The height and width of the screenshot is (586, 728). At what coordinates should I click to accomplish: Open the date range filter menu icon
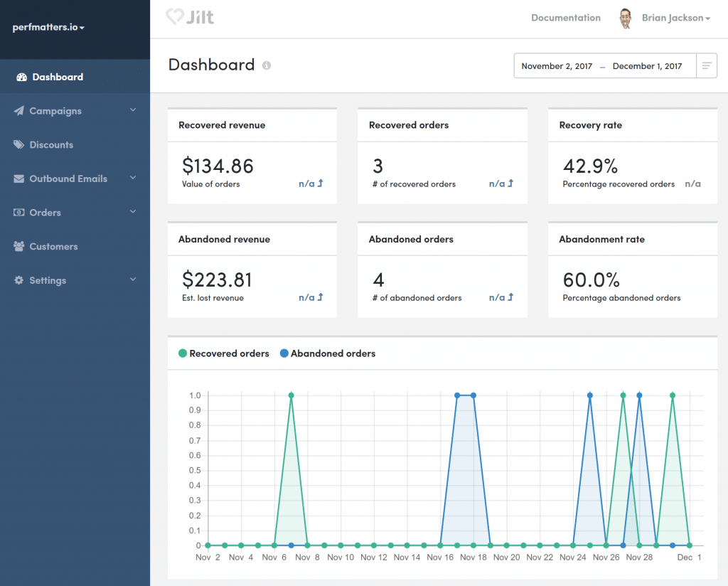(x=707, y=66)
